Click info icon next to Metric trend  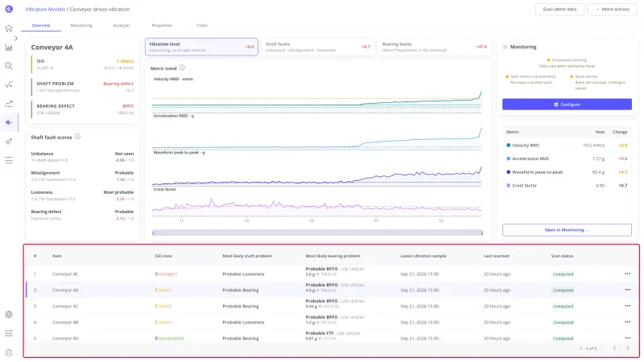click(x=183, y=68)
